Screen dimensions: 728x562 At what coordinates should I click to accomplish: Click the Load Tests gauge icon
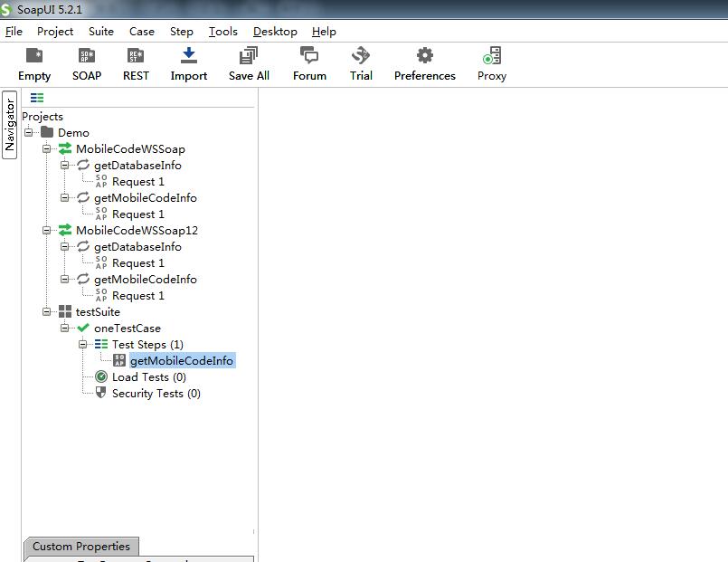(x=101, y=376)
